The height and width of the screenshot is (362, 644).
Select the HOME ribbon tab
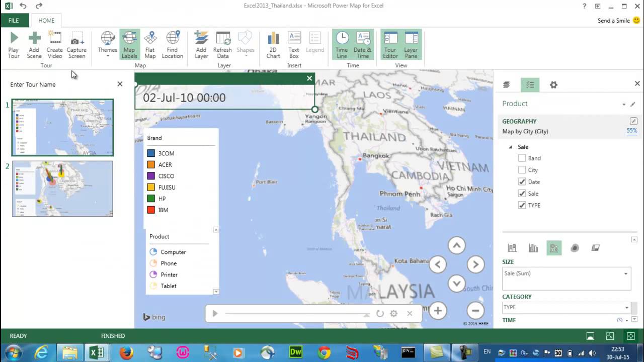pyautogui.click(x=46, y=21)
